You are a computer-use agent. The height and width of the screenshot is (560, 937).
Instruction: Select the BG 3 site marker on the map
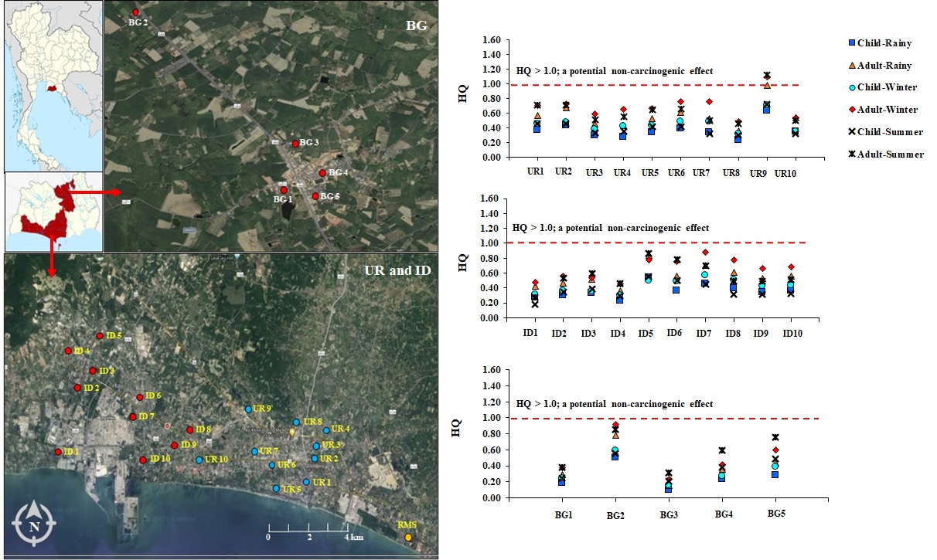pos(295,144)
